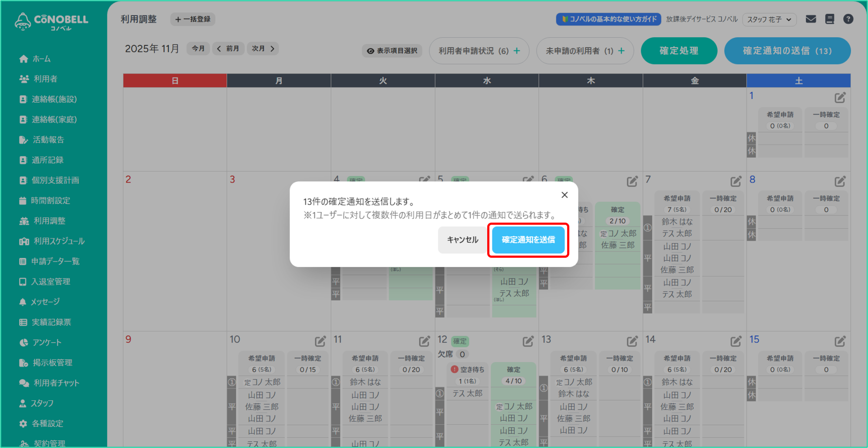Open the edit icon for November 13

click(x=632, y=341)
